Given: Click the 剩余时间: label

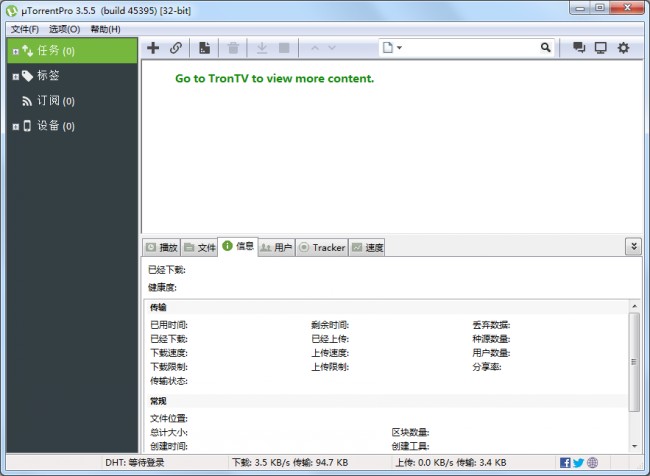Looking at the screenshot, I should (x=330, y=325).
